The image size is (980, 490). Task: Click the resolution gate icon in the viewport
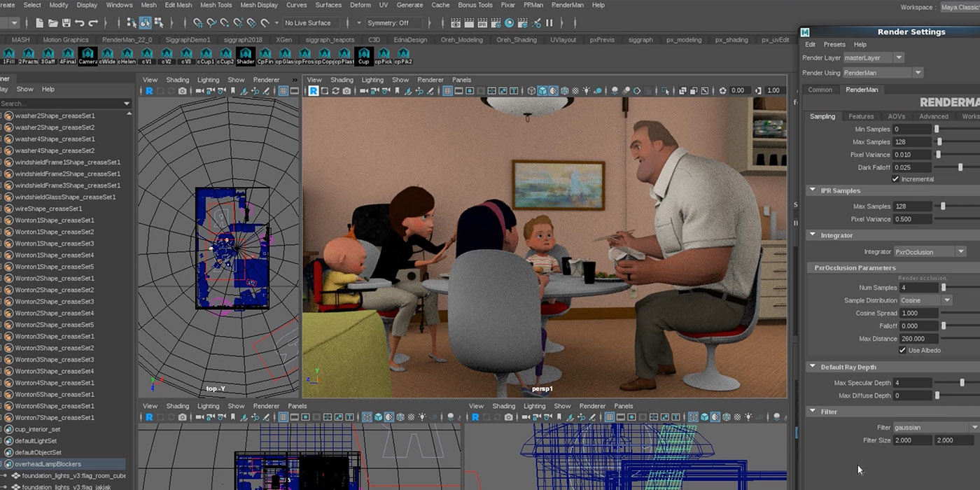click(x=470, y=90)
